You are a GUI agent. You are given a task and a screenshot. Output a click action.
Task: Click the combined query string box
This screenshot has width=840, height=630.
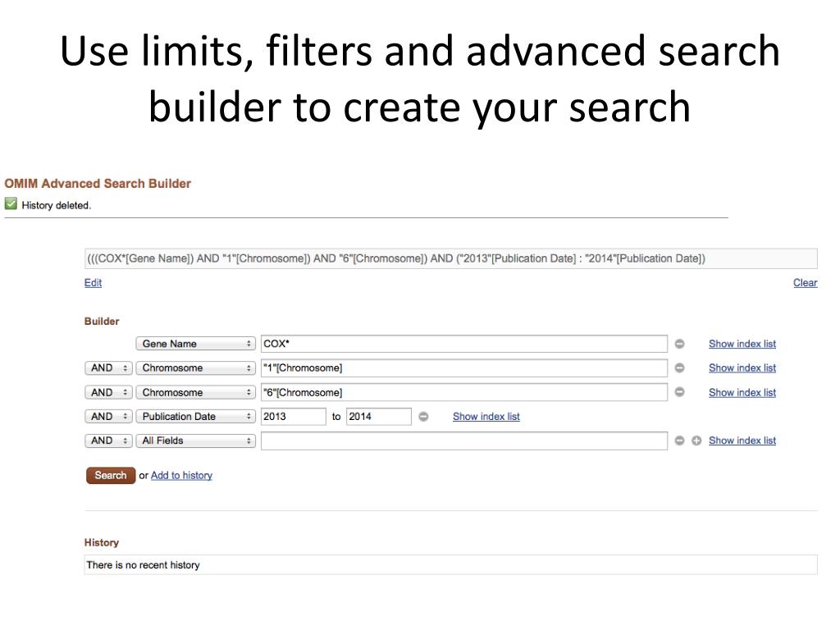(x=450, y=258)
